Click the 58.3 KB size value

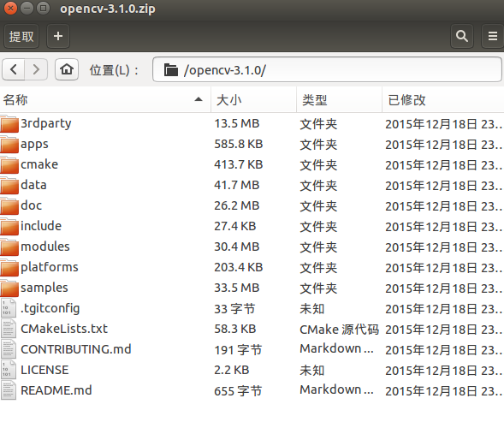tap(235, 329)
